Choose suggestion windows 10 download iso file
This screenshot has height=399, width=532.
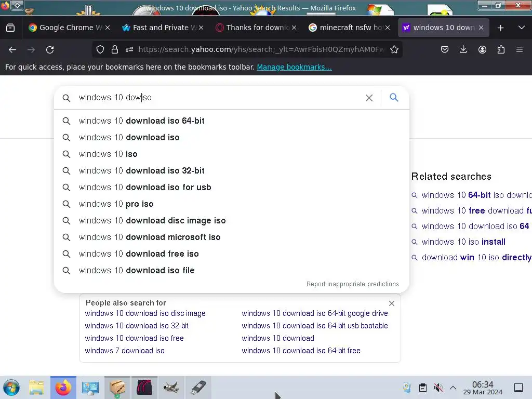232,270
